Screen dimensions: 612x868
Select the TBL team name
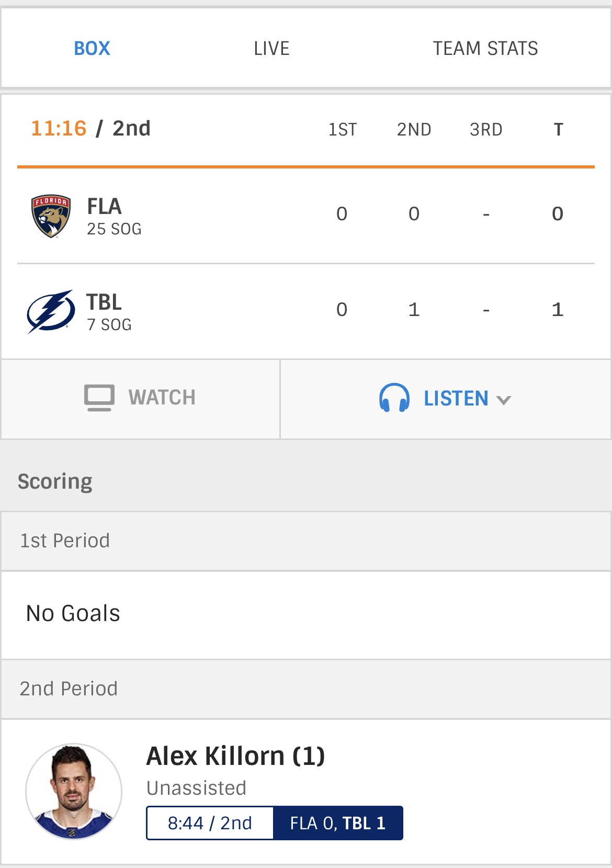(104, 302)
